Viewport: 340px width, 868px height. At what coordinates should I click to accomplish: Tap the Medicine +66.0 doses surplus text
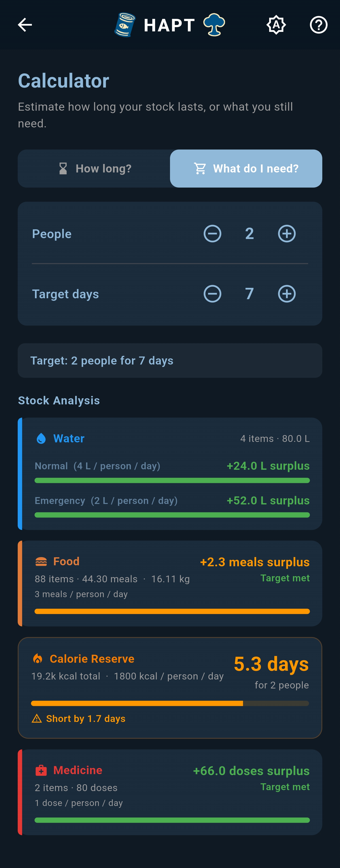(251, 771)
